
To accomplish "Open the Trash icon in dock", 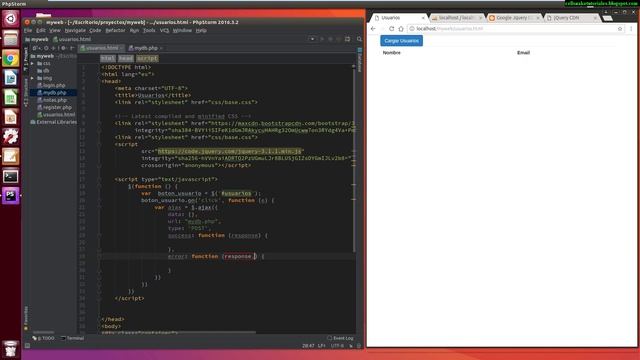I will click(x=11, y=349).
